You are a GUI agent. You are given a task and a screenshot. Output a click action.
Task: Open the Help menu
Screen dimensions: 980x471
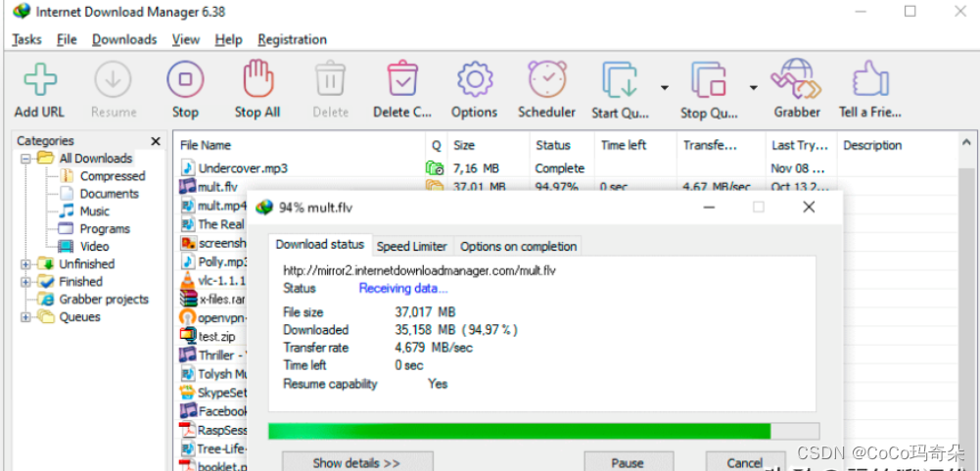point(229,39)
